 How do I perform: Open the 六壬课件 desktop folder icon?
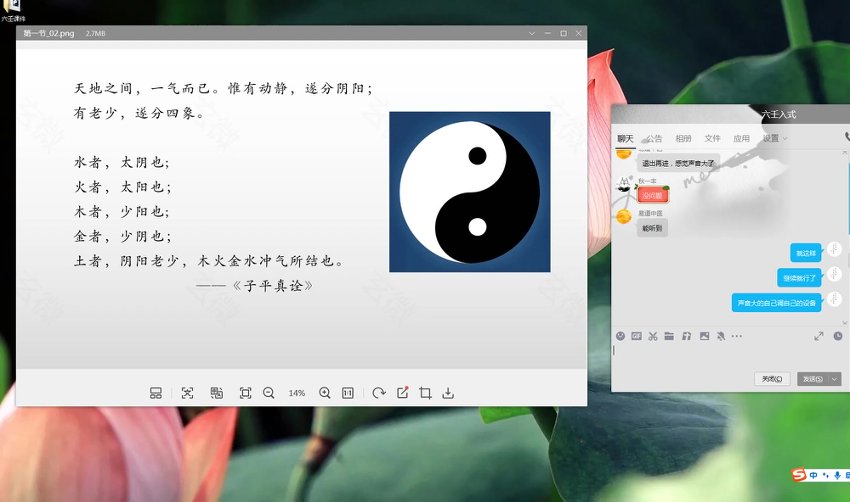click(13, 11)
